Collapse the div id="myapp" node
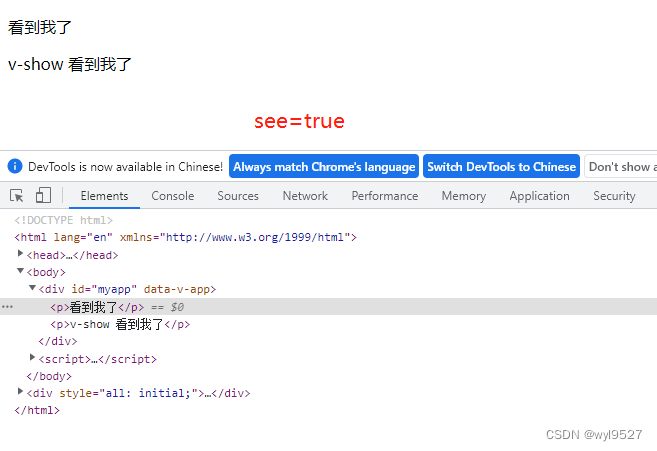The image size is (657, 451). (32, 288)
